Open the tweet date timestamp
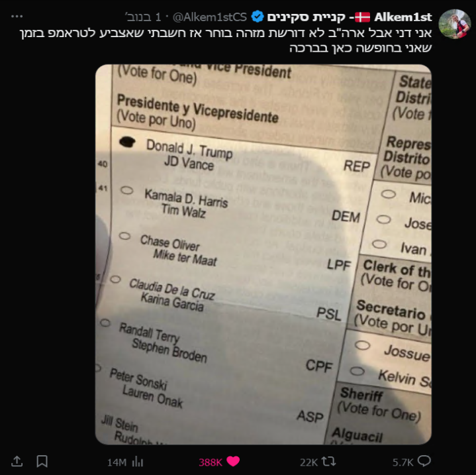The width and height of the screenshot is (476, 475). [143, 17]
